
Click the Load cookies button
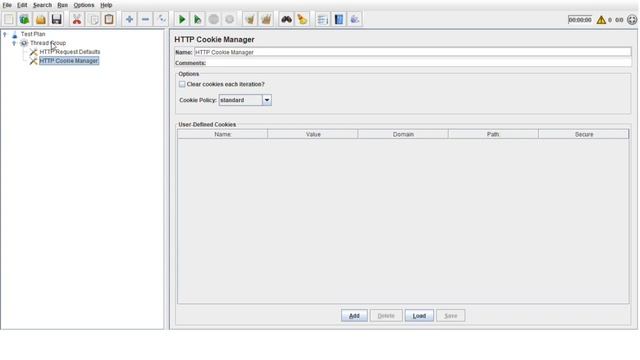[419, 316]
